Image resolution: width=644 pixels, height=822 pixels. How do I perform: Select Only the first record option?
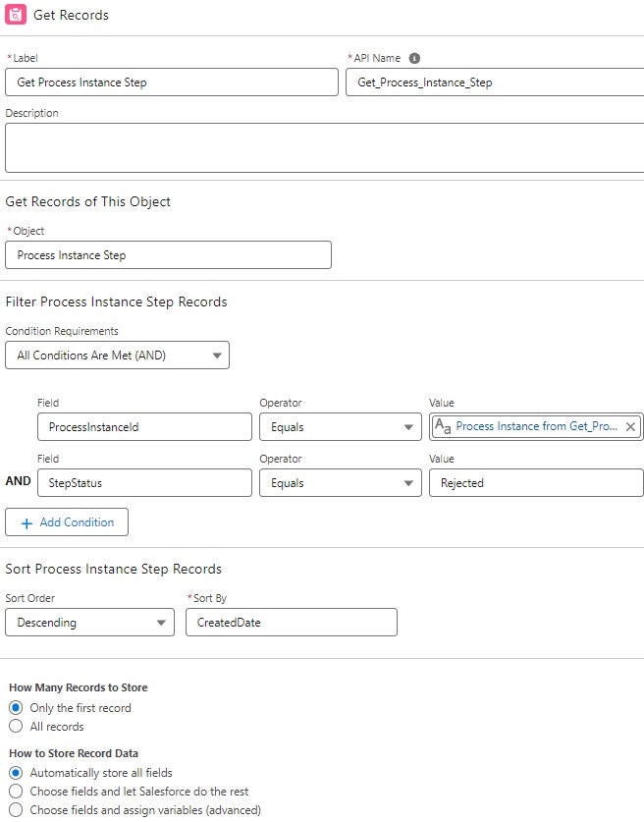coord(16,708)
